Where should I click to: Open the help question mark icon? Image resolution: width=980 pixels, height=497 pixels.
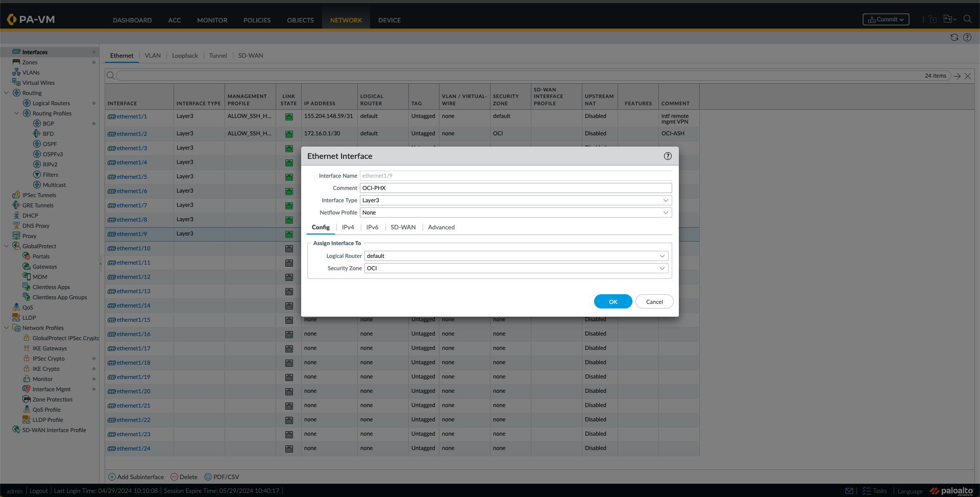[x=968, y=37]
